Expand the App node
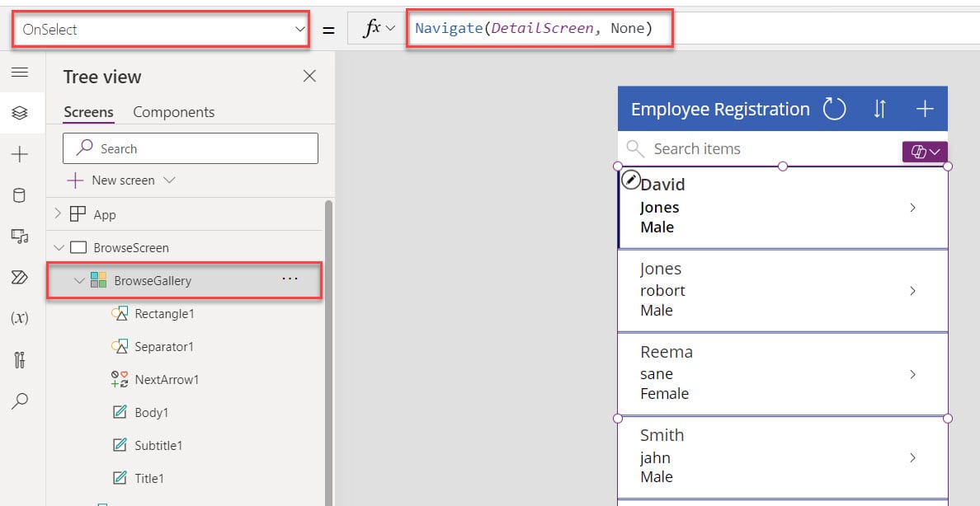This screenshot has height=506, width=980. [x=58, y=213]
